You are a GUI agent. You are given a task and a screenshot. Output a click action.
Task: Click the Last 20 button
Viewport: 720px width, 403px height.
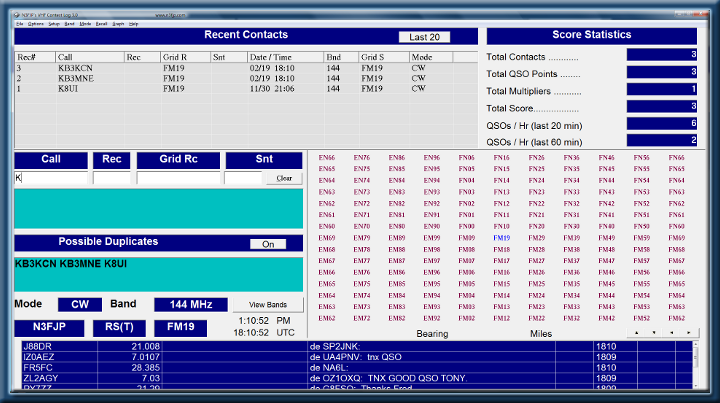tap(424, 37)
